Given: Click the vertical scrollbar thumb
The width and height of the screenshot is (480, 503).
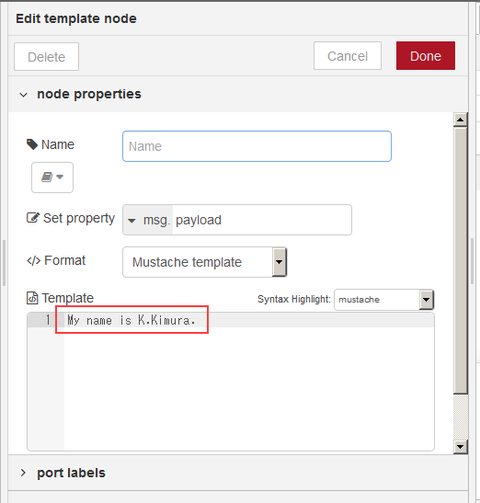Looking at the screenshot, I should [460, 260].
